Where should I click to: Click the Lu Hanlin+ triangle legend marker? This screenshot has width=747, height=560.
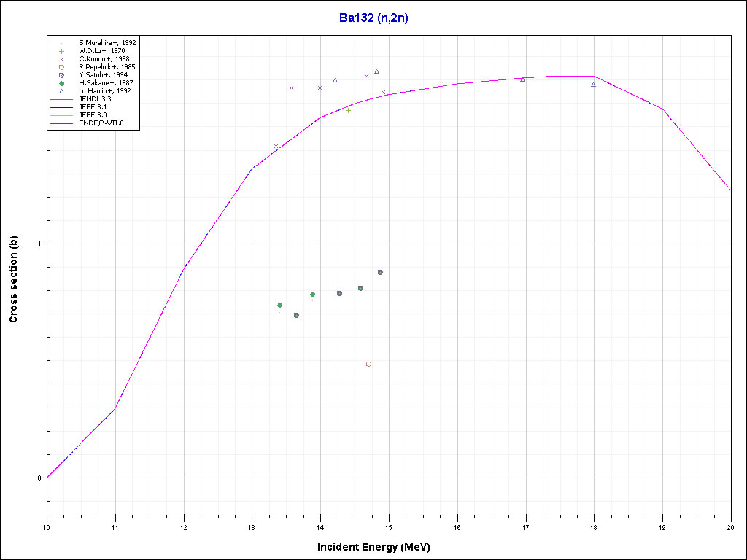tap(62, 91)
